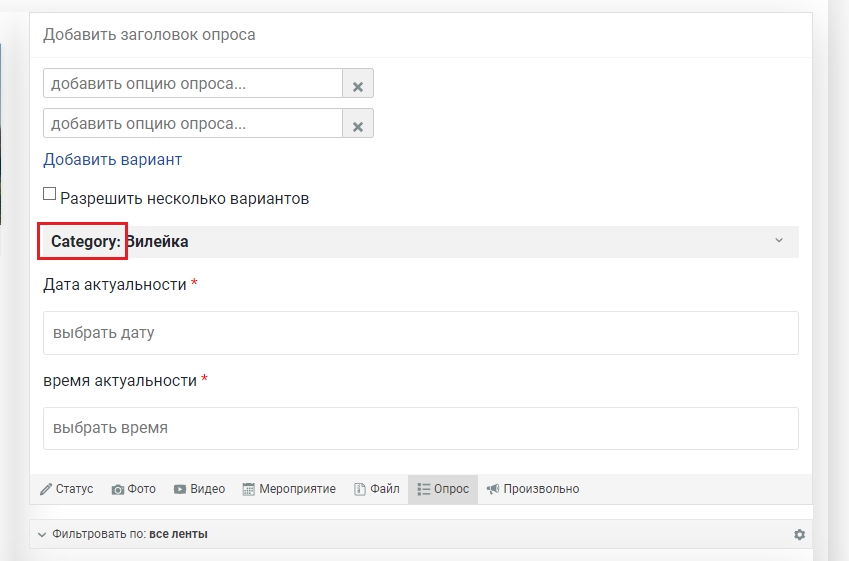The width and height of the screenshot is (849, 561).
Task: Click the Добавить заголовок опроса field
Action: click(x=420, y=35)
